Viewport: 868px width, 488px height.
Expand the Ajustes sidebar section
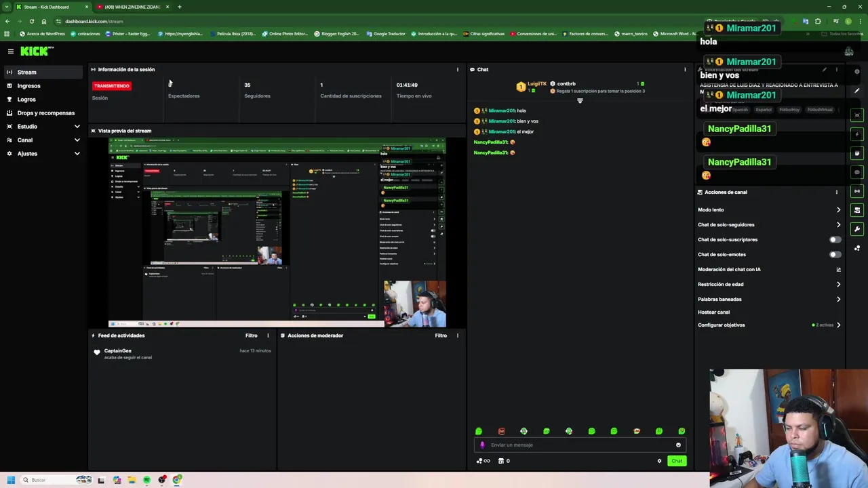point(43,154)
